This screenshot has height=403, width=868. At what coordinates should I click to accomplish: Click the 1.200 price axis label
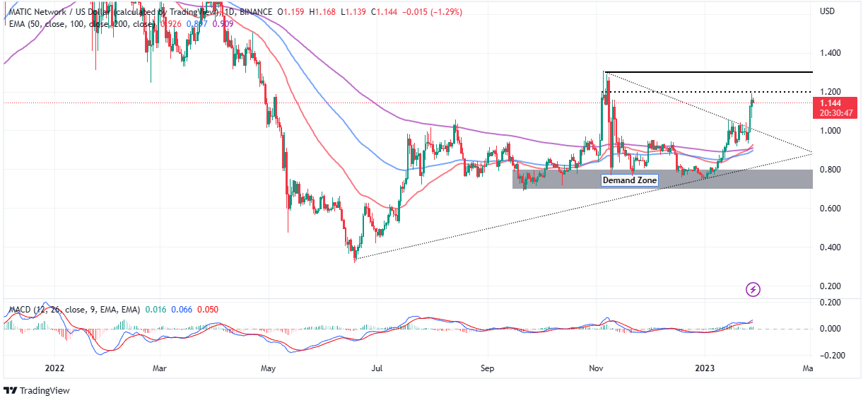830,92
